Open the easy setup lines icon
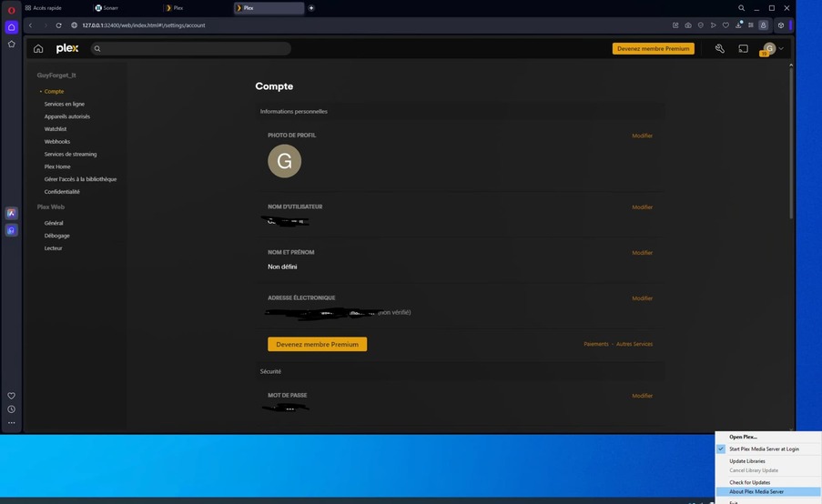The width and height of the screenshot is (822, 504). point(751,25)
